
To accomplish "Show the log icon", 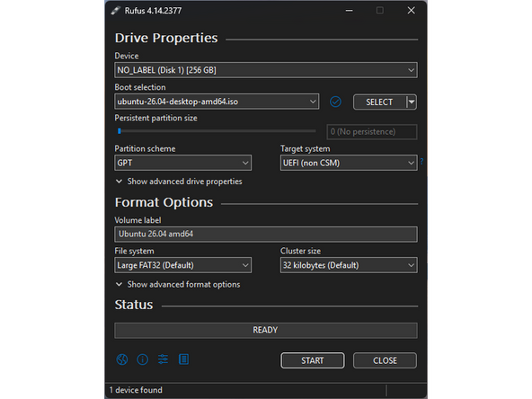I will [x=183, y=359].
